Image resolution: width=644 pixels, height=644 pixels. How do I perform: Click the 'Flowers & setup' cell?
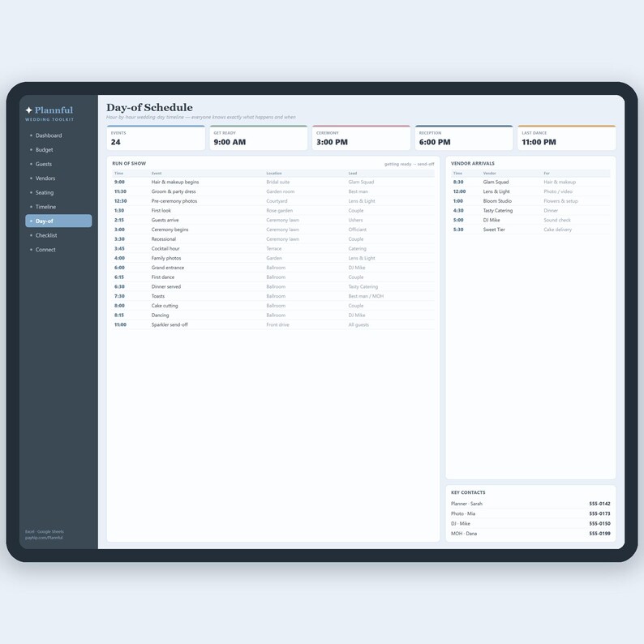point(560,201)
